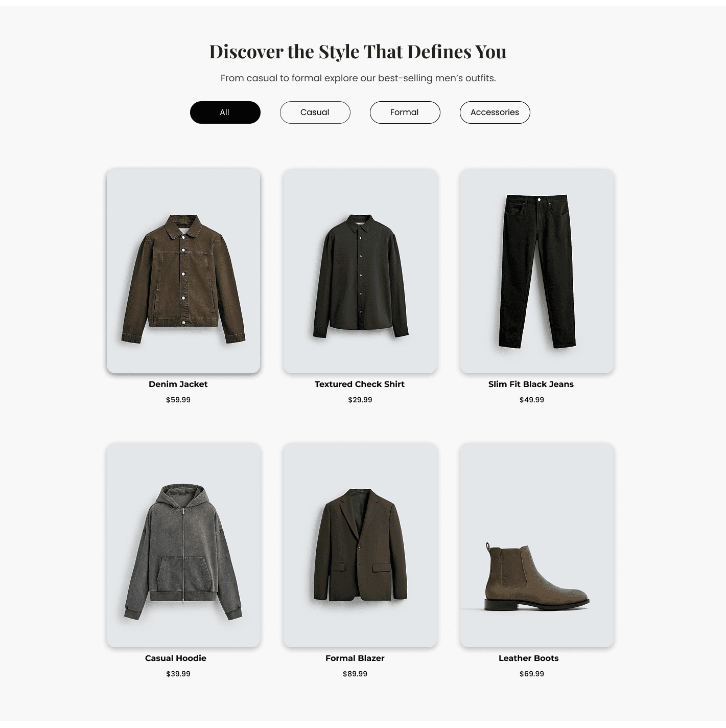Click the Discover the Style heading

point(358,52)
